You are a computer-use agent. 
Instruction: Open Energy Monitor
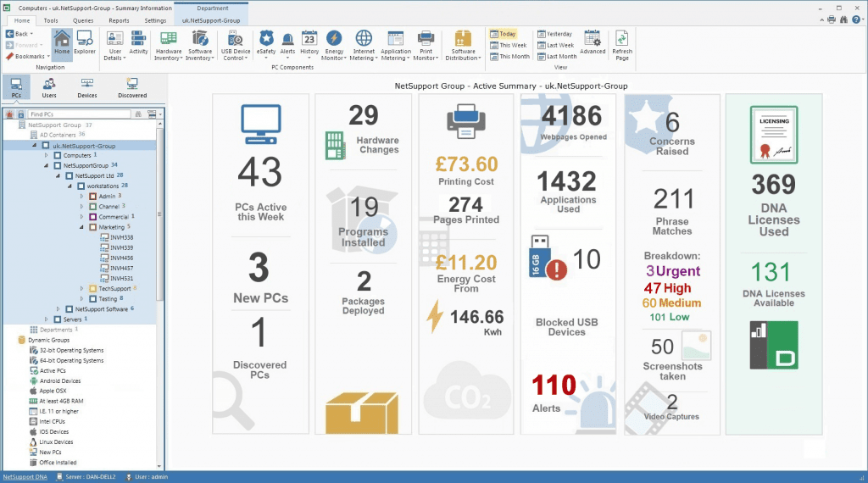pos(334,46)
